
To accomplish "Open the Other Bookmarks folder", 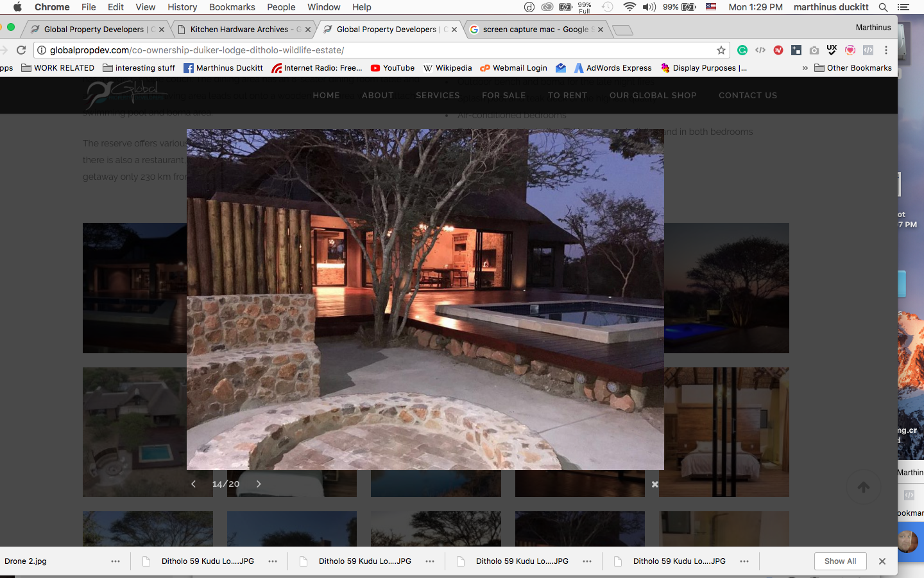I will [853, 68].
